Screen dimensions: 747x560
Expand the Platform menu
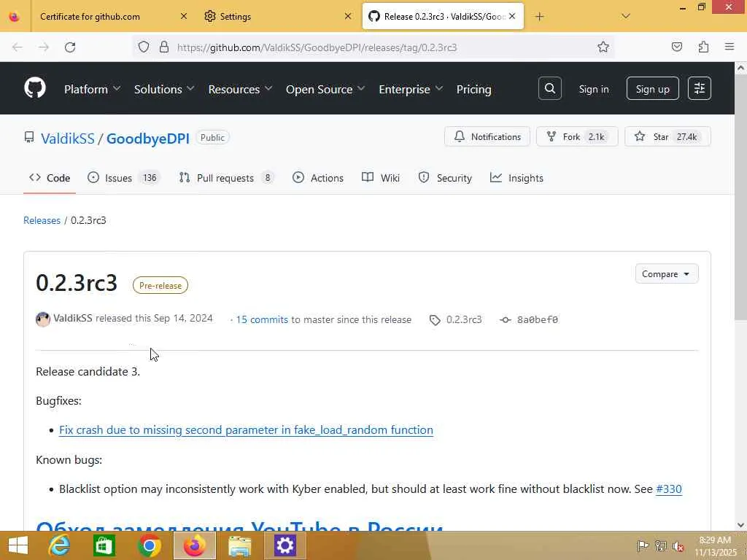pyautogui.click(x=93, y=89)
